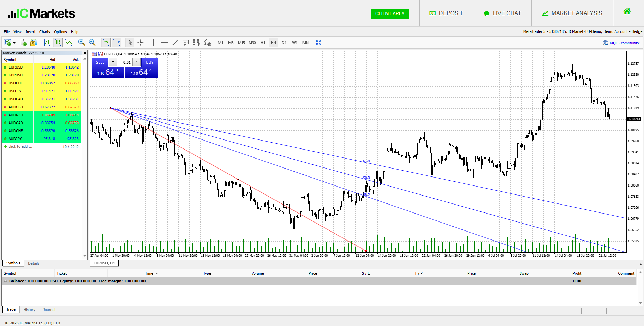Select the trendline drawing tool
This screenshot has height=326, width=644.
pos(175,43)
